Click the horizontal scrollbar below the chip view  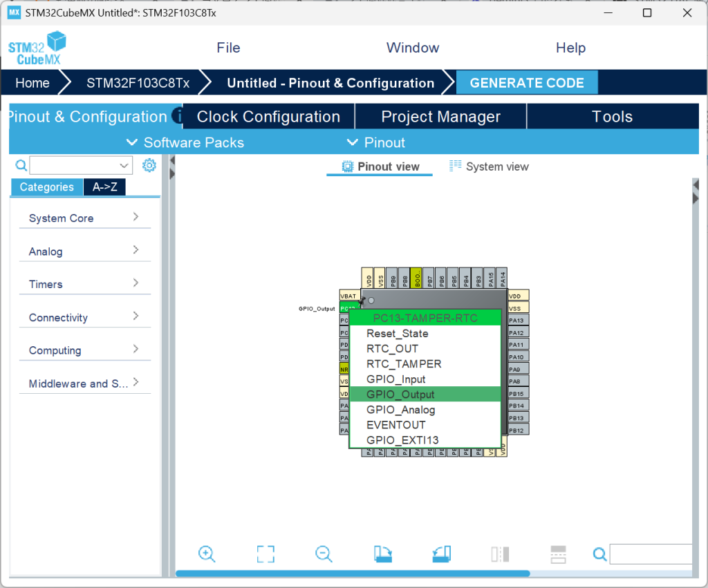pos(353,573)
